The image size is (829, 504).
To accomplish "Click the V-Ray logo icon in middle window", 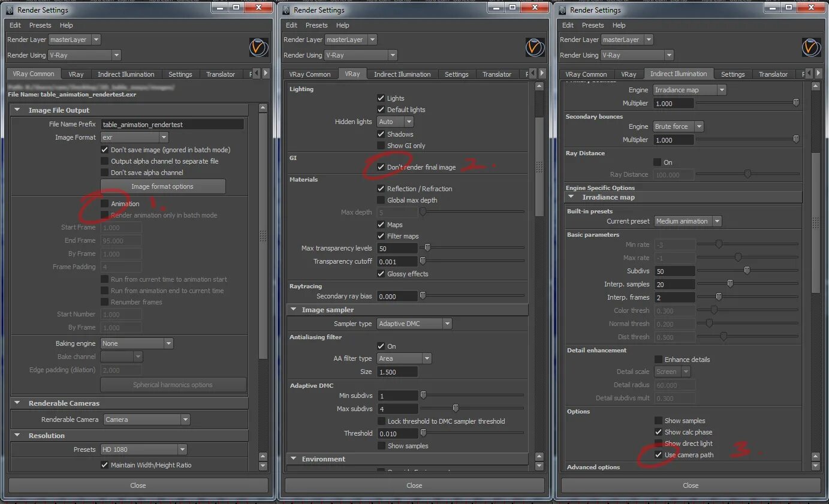I will tap(535, 47).
